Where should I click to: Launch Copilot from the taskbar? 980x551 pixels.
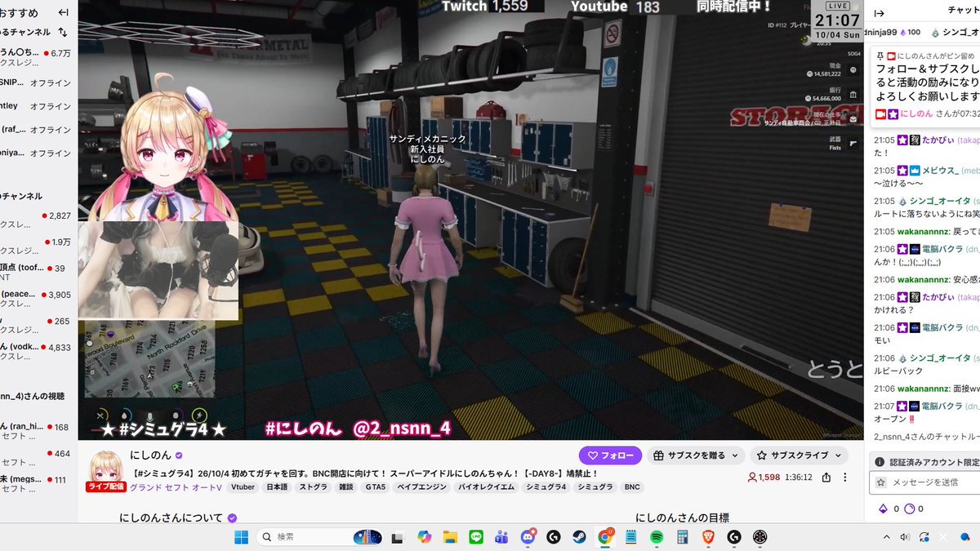pyautogui.click(x=423, y=537)
